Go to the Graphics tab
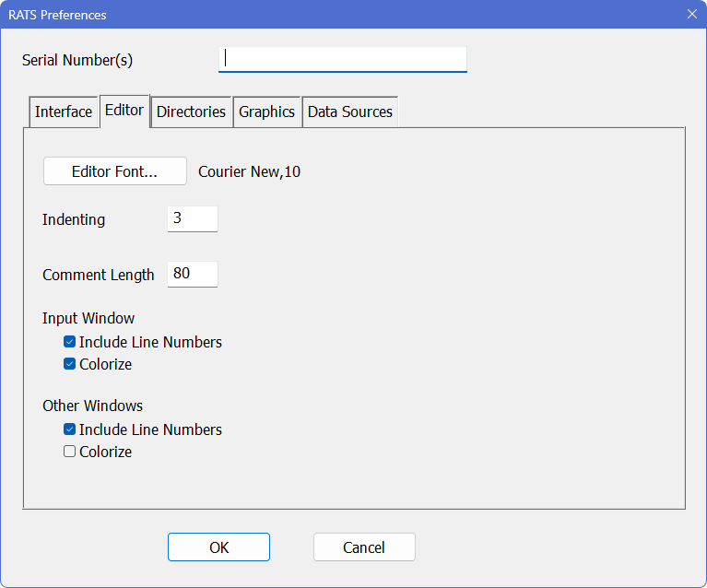 click(266, 112)
